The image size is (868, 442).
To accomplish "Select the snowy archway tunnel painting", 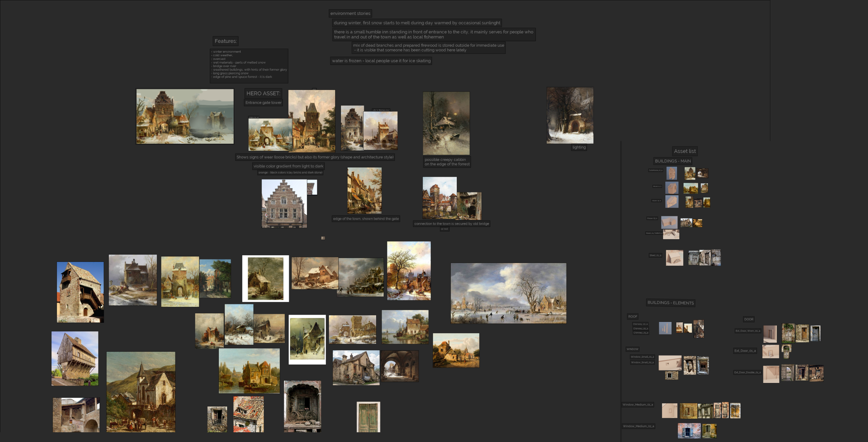I will [x=400, y=366].
